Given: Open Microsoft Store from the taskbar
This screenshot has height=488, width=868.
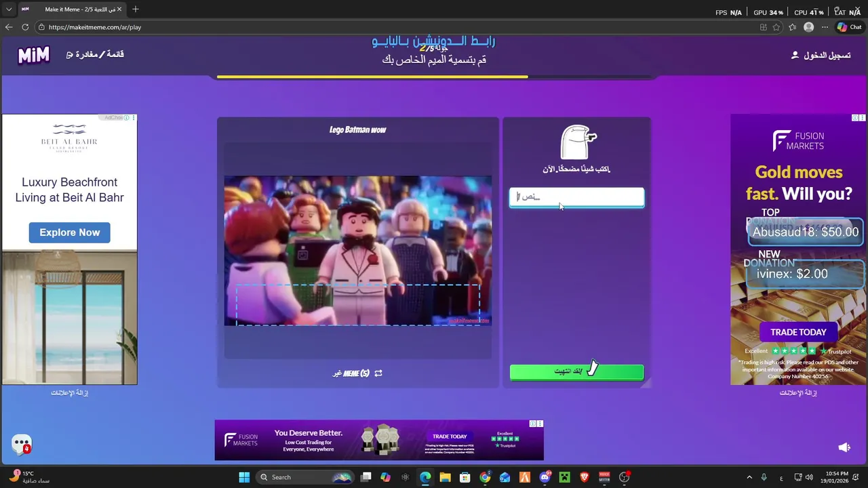Looking at the screenshot, I should click(465, 477).
